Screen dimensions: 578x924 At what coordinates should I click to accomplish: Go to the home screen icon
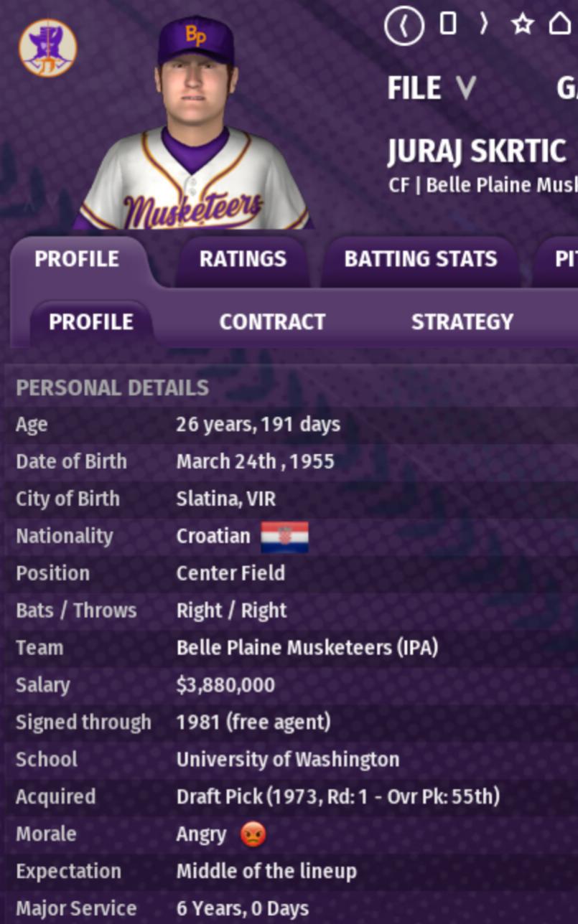point(561,24)
